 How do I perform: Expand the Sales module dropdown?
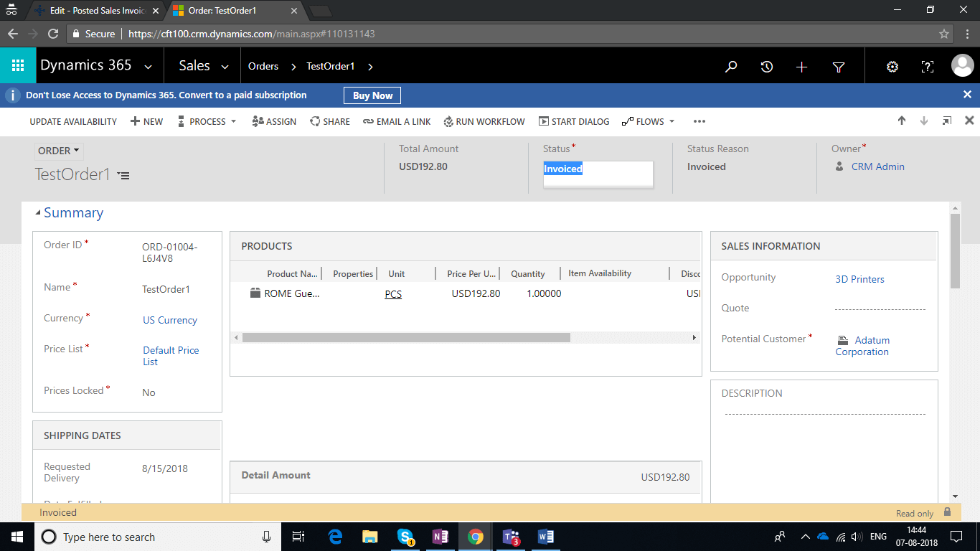click(x=225, y=67)
